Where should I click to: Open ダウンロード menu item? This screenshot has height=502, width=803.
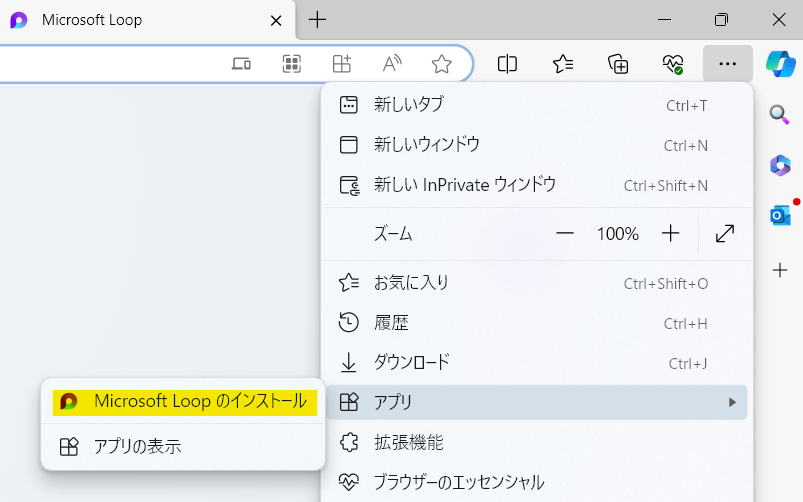coord(537,363)
